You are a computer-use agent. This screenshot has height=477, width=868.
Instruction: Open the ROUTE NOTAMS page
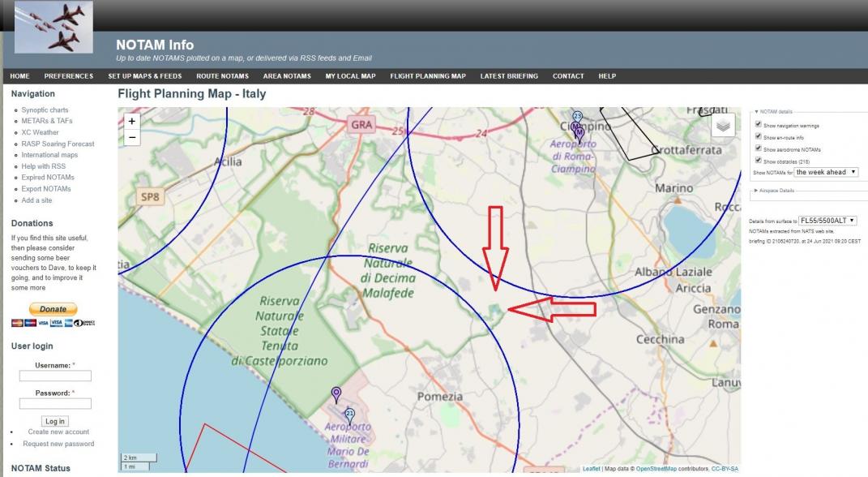coord(223,76)
